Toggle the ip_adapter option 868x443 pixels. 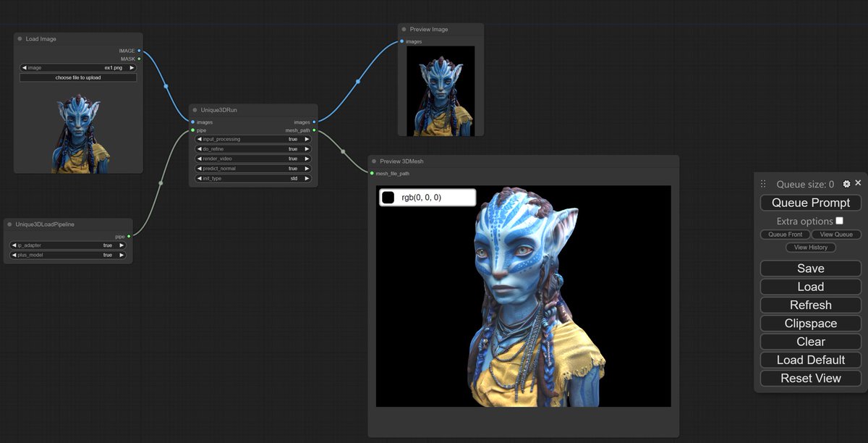click(x=68, y=245)
